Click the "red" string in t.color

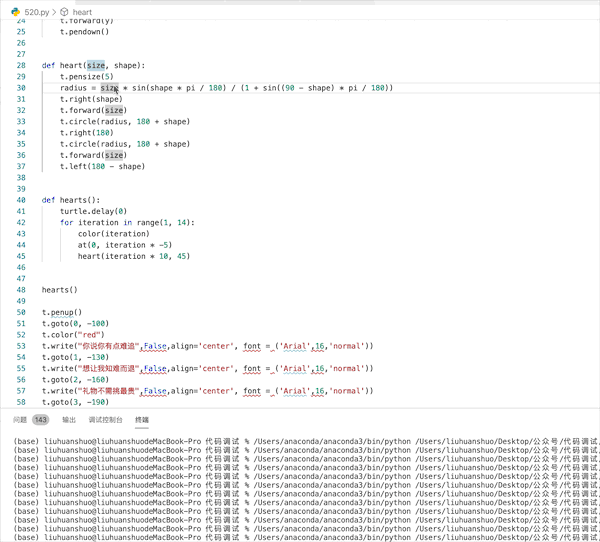(90, 335)
